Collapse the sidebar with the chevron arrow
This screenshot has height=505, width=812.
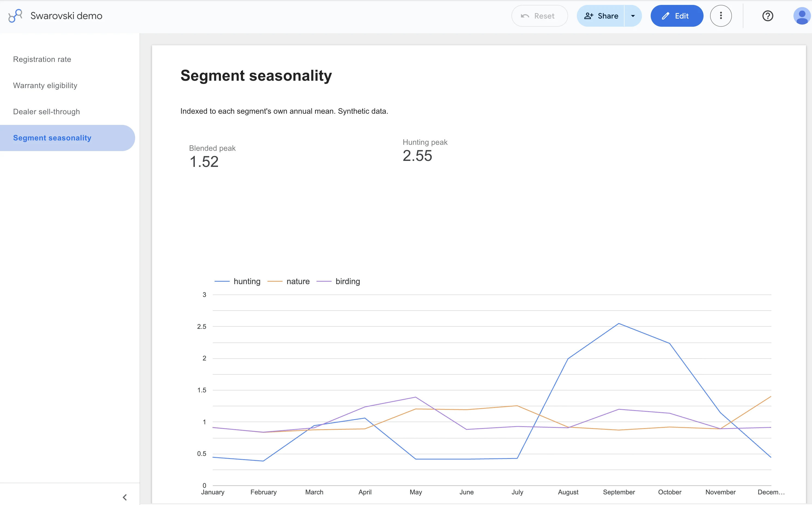pos(125,497)
